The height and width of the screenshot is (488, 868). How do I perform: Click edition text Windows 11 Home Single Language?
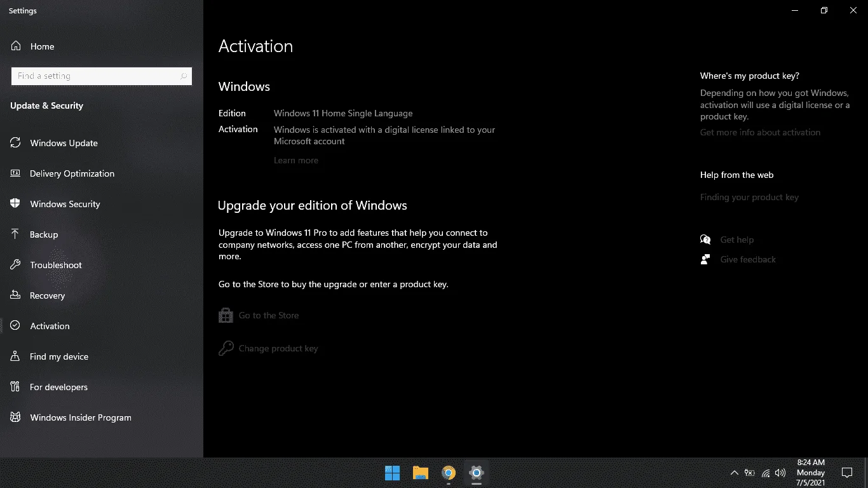(x=343, y=113)
